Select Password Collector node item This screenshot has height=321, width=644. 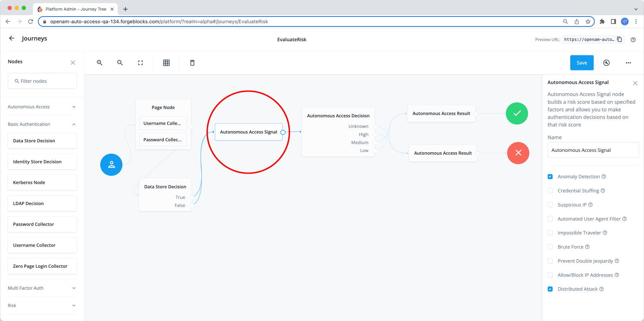pyautogui.click(x=42, y=224)
